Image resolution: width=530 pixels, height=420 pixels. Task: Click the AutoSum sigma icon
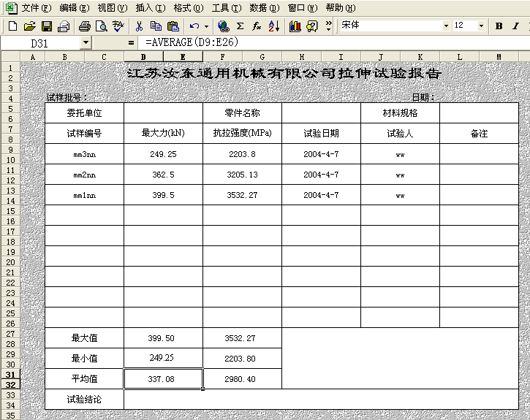(240, 26)
